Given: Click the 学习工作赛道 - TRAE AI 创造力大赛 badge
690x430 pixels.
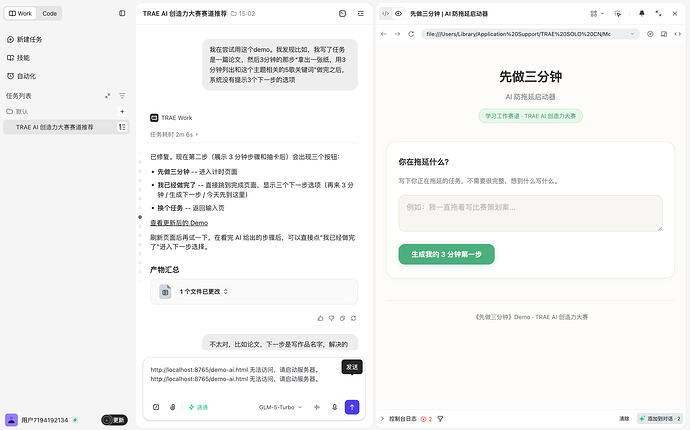Looking at the screenshot, I should pyautogui.click(x=530, y=116).
